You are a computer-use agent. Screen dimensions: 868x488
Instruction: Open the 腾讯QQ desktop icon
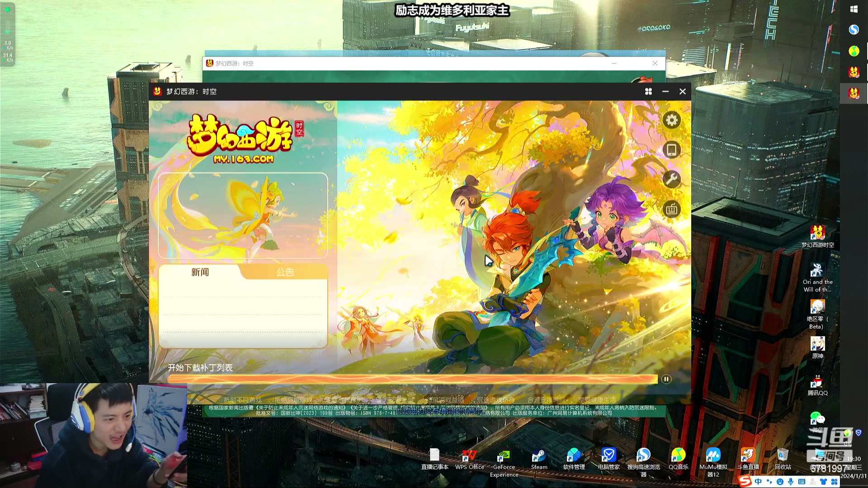[x=817, y=385]
